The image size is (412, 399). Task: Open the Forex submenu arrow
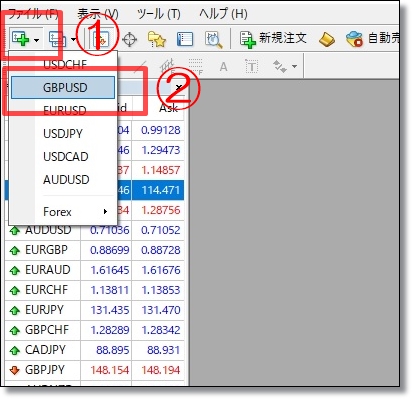pyautogui.click(x=105, y=211)
